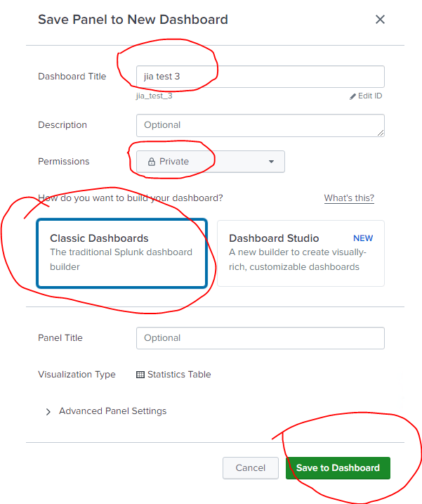Screen dimensions: 422x504
Task: Click the pencil Edit ID icon
Action: 353,96
